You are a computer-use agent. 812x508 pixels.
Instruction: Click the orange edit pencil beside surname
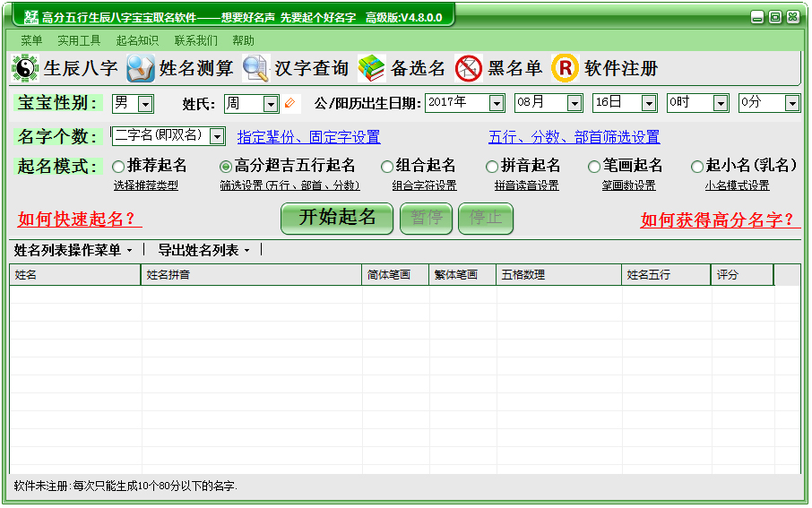click(x=290, y=103)
